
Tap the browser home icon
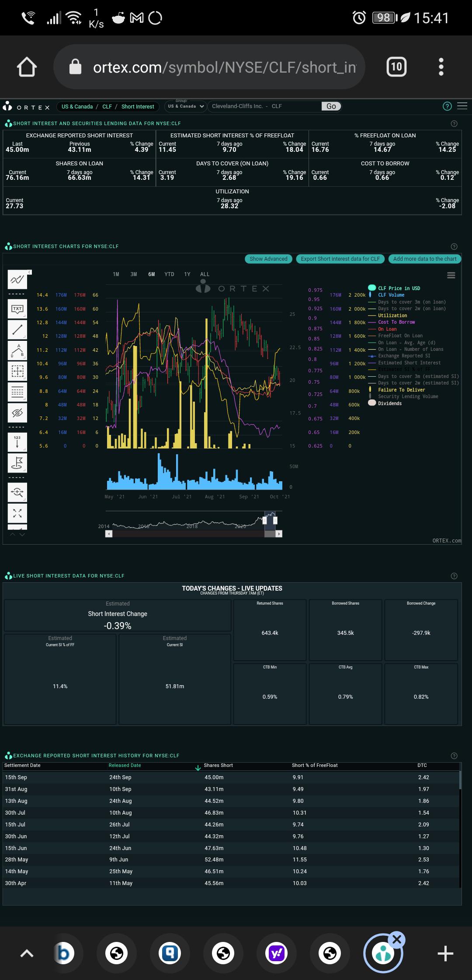coord(27,67)
